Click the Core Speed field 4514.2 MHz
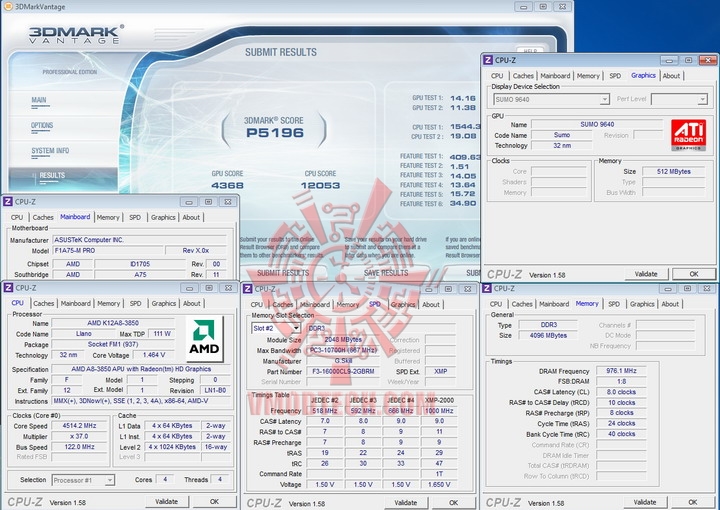This screenshot has height=510, width=720. tap(79, 426)
